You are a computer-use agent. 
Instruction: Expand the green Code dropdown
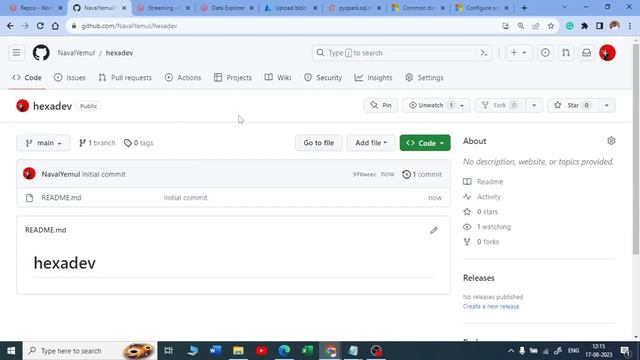click(x=425, y=143)
